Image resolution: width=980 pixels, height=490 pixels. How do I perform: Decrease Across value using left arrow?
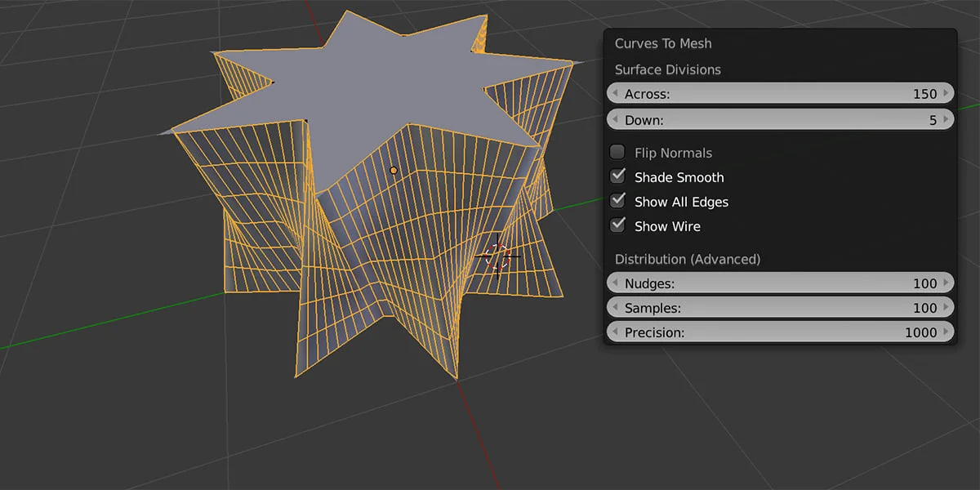615,93
